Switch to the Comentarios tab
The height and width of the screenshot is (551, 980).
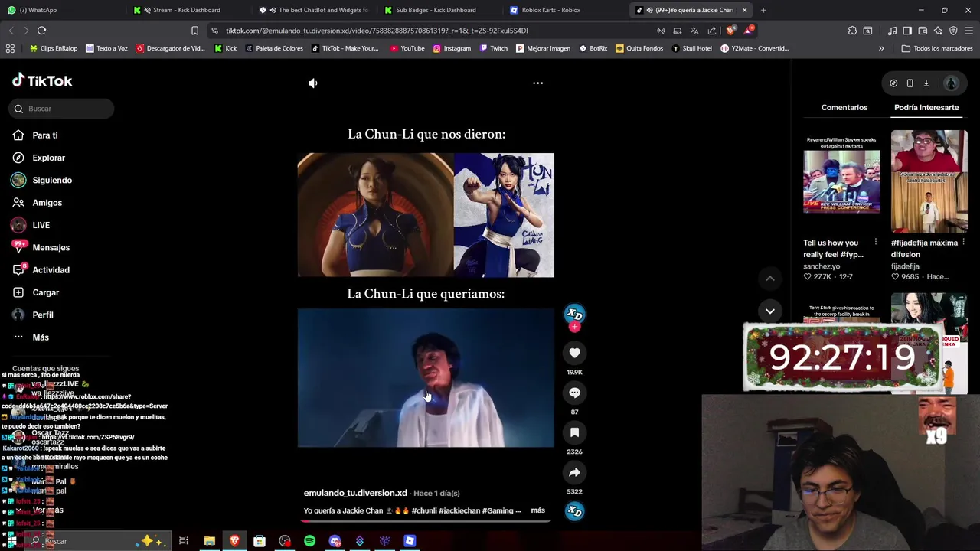[844, 107]
